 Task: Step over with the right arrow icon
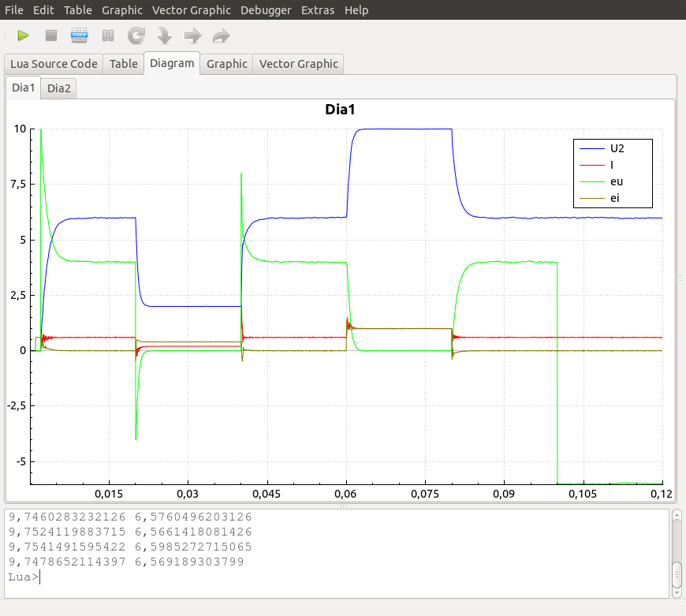(192, 35)
